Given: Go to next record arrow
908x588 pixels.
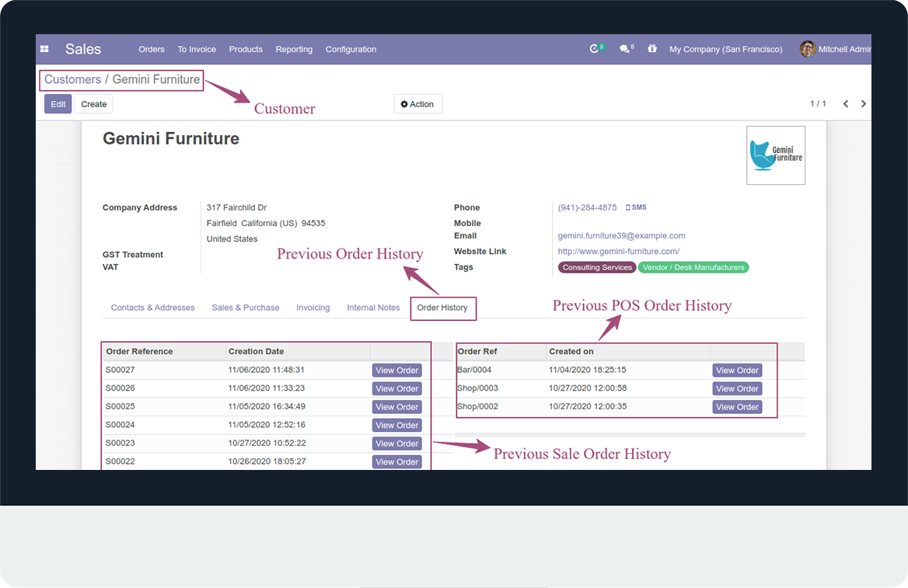Looking at the screenshot, I should (x=864, y=103).
